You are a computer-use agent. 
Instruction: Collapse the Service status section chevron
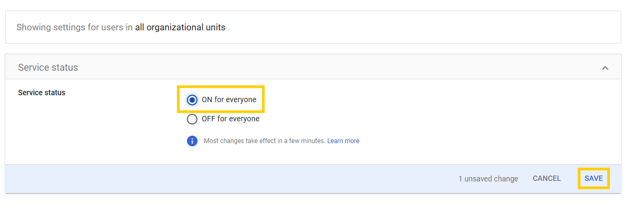pyautogui.click(x=605, y=68)
